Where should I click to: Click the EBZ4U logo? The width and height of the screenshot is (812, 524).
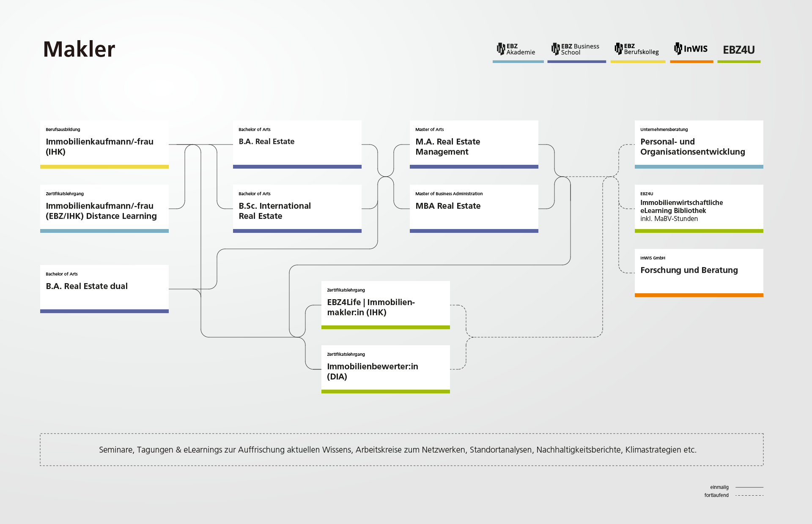coord(738,50)
